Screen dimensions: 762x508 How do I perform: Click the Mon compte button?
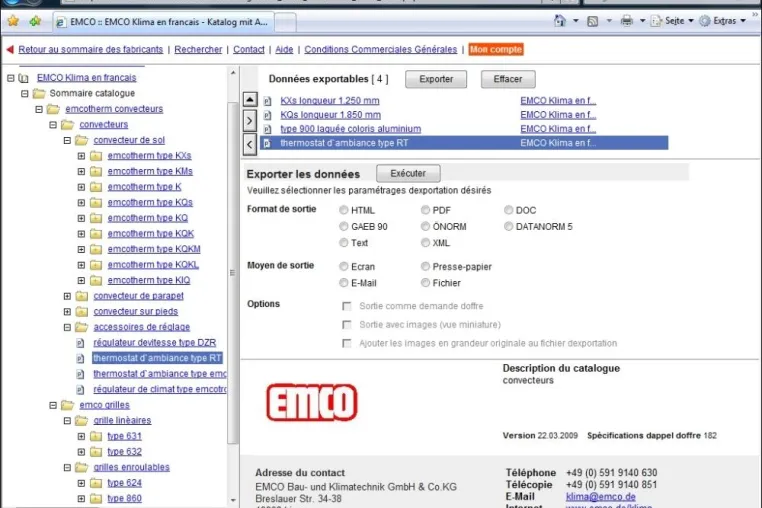(496, 49)
